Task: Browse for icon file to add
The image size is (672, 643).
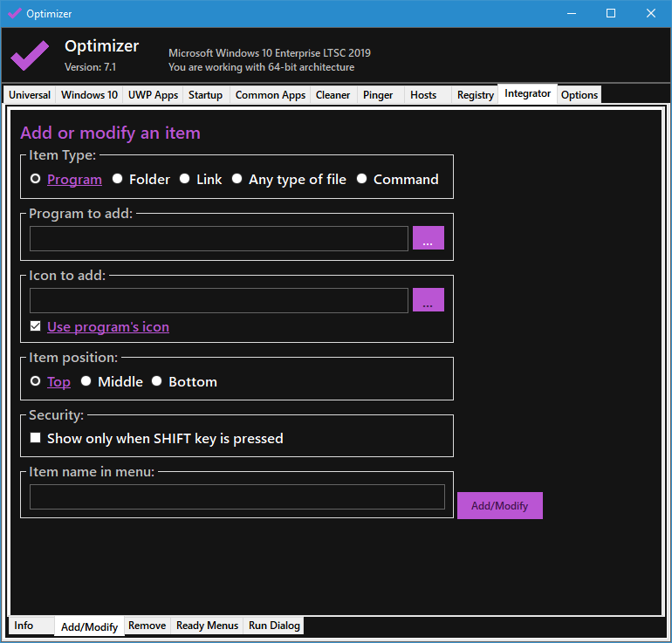Action: (428, 300)
